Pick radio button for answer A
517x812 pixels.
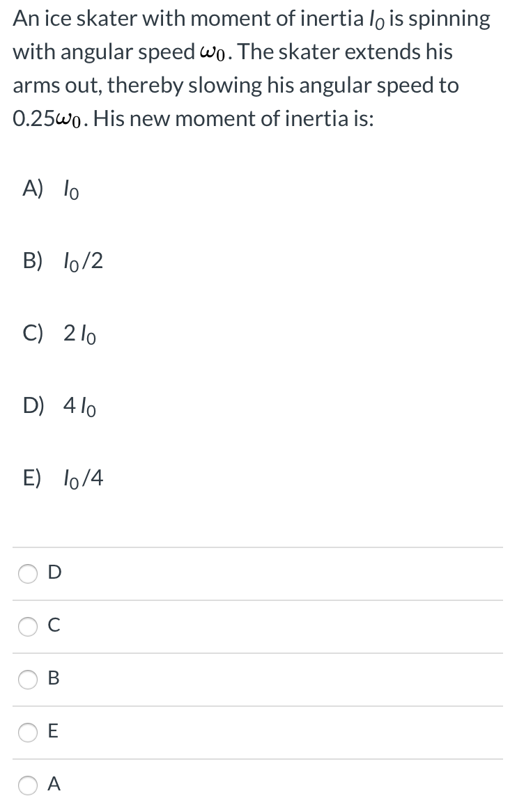point(27,785)
